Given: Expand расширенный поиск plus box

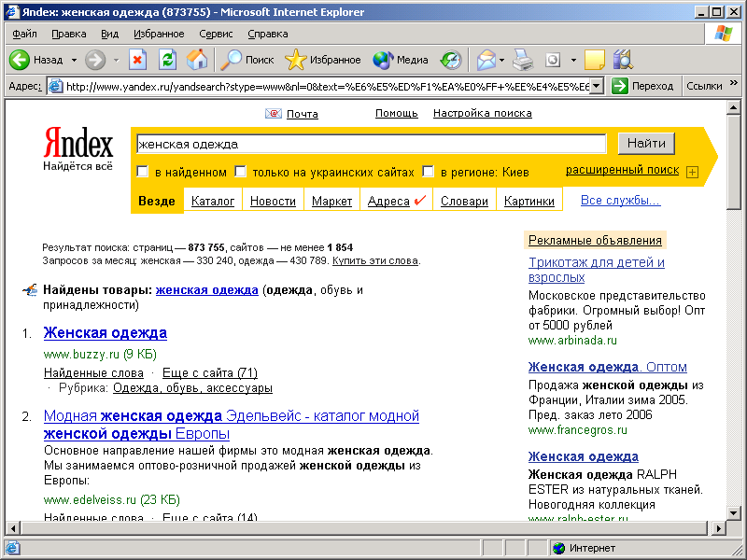Looking at the screenshot, I should (692, 173).
